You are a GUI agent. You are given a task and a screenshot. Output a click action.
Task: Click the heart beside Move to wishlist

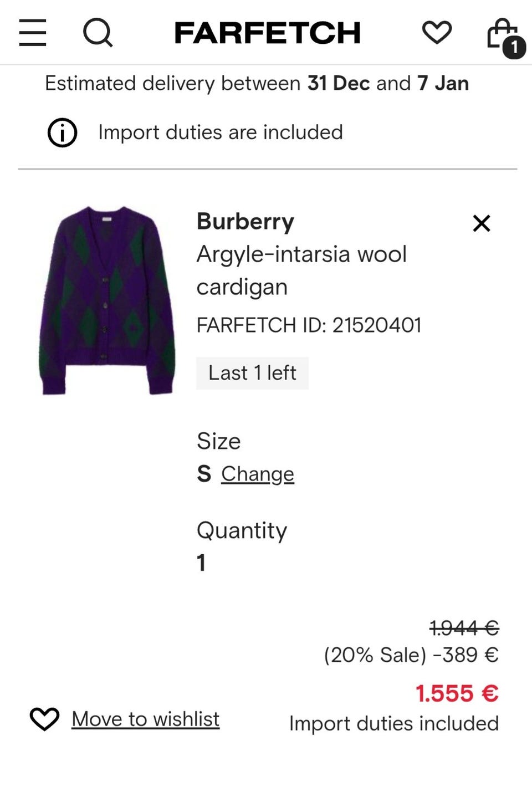pos(44,719)
